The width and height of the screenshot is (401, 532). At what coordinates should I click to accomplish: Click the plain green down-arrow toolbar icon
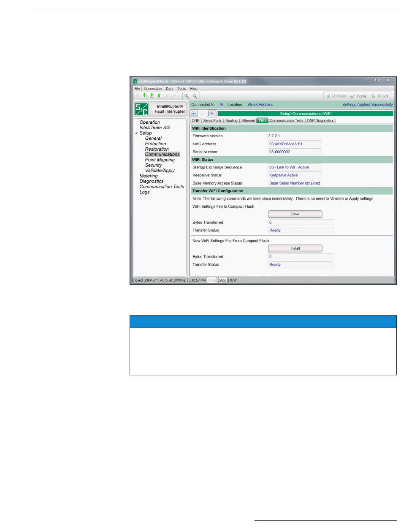click(x=144, y=96)
